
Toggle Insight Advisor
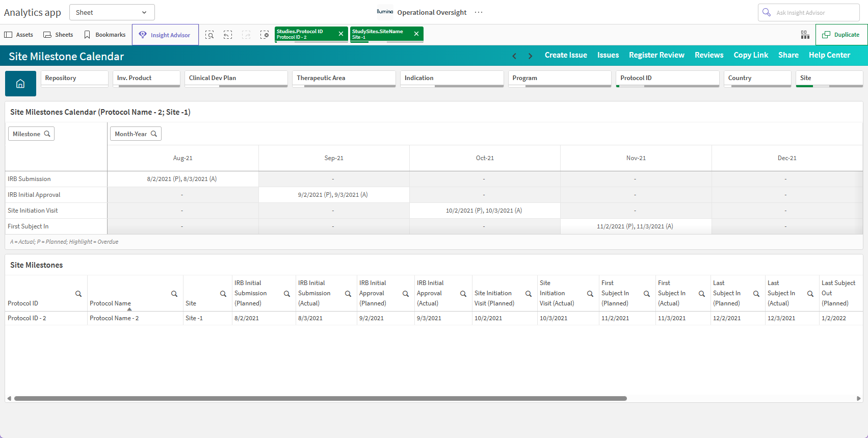(x=165, y=35)
